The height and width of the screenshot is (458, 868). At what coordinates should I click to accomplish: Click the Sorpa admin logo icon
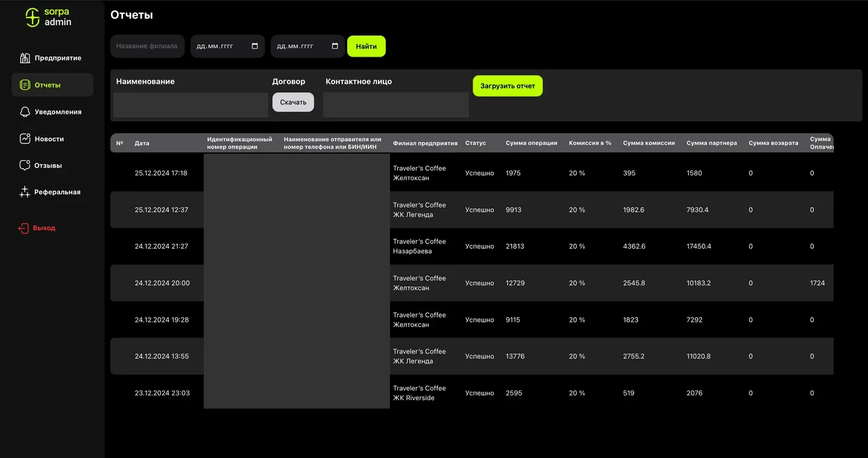point(33,17)
